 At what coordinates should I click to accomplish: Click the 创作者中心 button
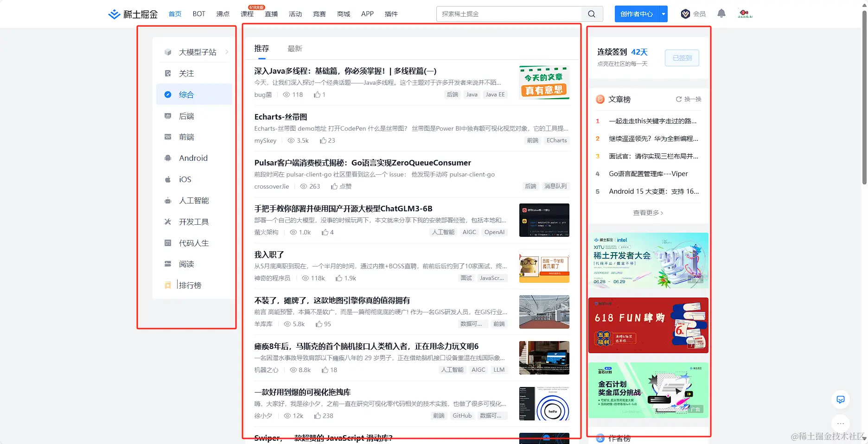click(x=637, y=14)
